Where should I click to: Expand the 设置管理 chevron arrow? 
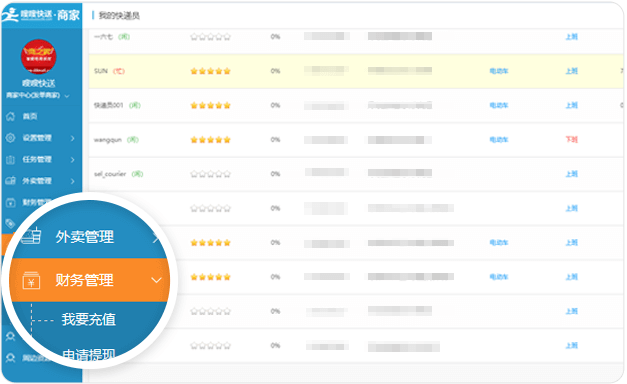(72, 138)
